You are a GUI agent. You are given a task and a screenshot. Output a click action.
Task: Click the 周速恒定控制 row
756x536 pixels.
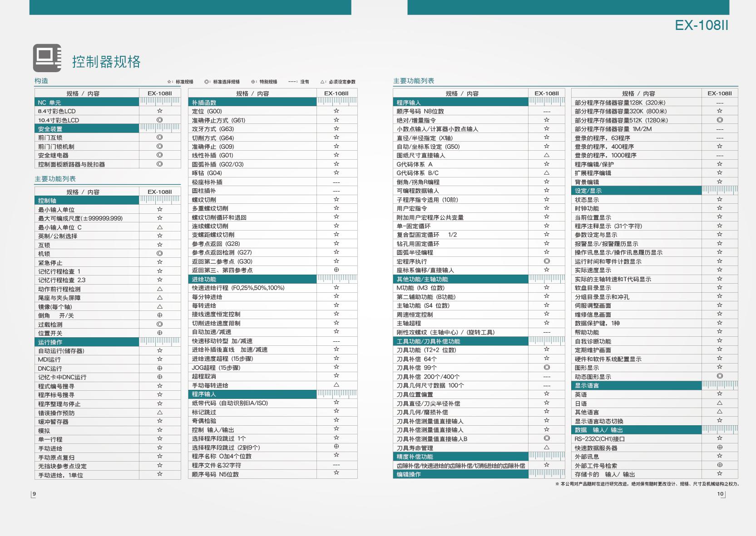click(x=479, y=315)
